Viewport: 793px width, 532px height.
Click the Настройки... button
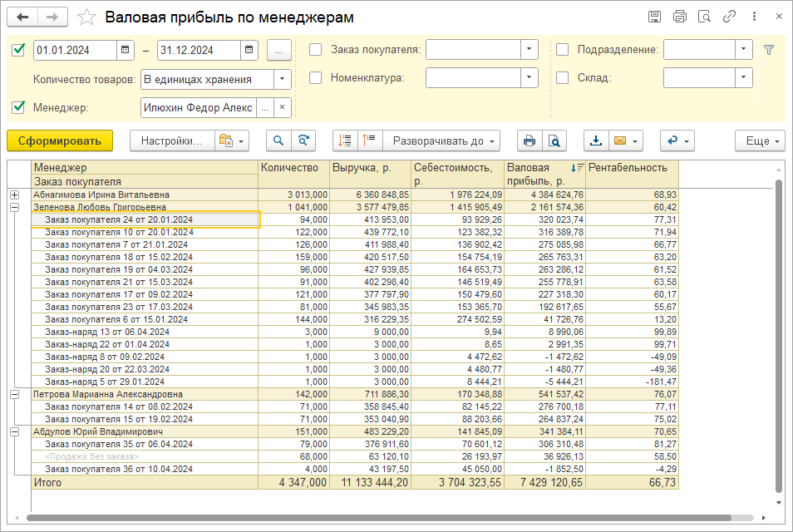[172, 141]
